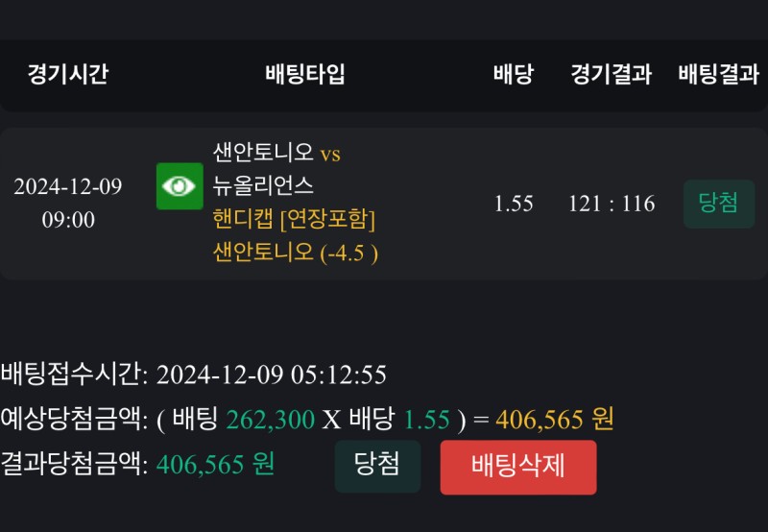The image size is (768, 532).
Task: Click the 경기시간 column header
Action: click(x=67, y=74)
